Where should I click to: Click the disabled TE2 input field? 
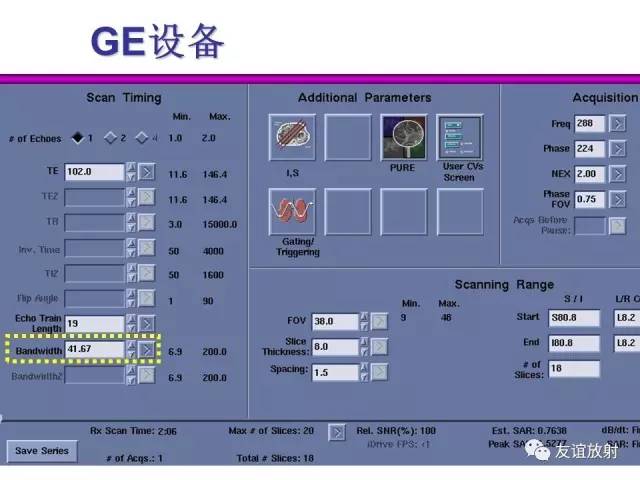point(94,197)
